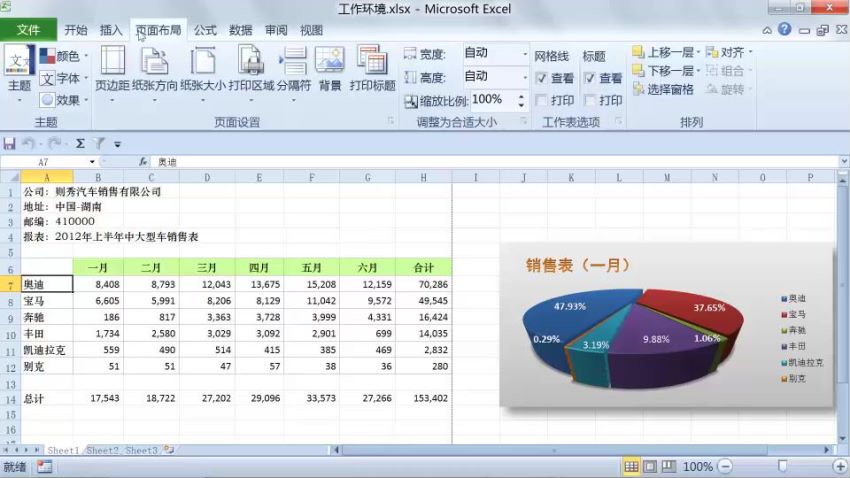Image resolution: width=850 pixels, height=478 pixels.
Task: Click the macro record icon in status bar
Action: [44, 466]
